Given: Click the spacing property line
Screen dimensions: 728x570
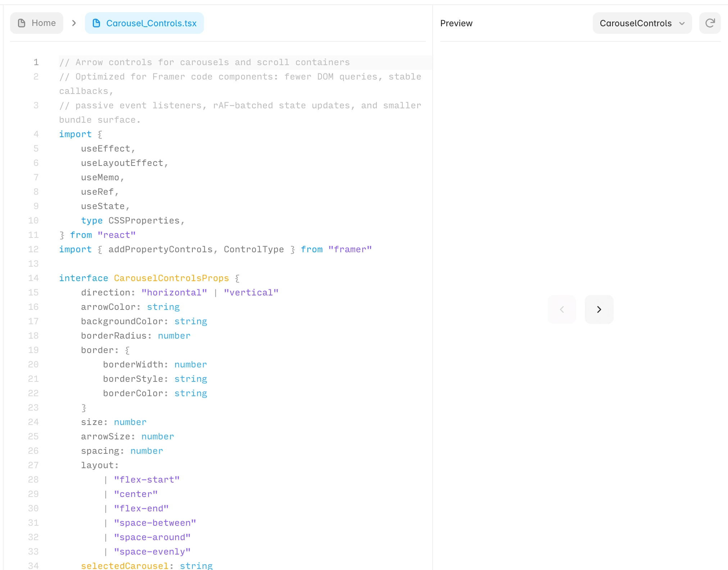Looking at the screenshot, I should [122, 451].
